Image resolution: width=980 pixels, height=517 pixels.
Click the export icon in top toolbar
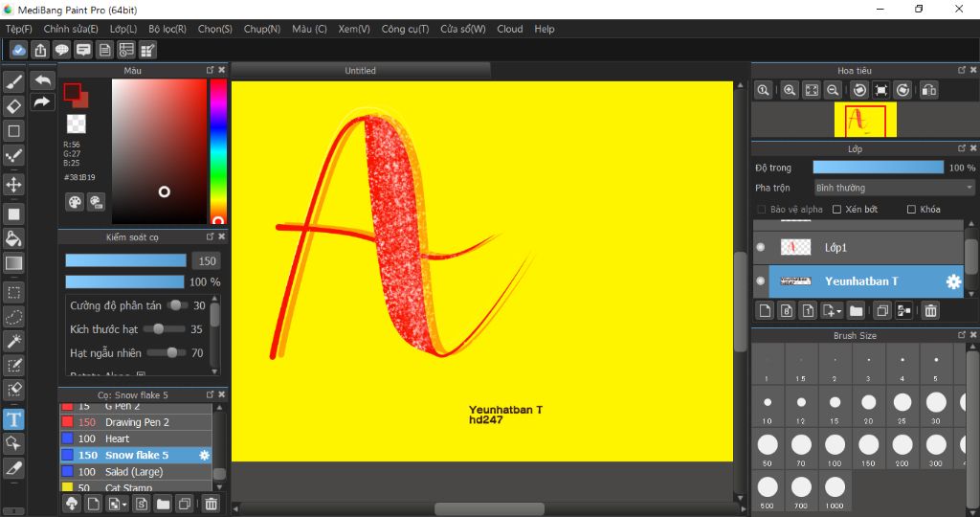click(x=40, y=50)
